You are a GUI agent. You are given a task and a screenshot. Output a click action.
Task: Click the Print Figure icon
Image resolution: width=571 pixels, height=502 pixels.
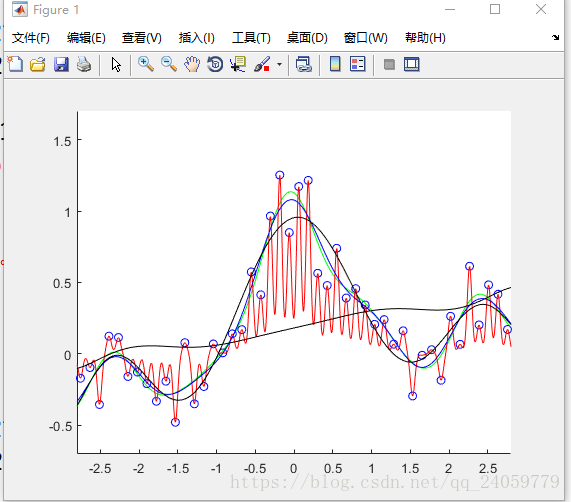coord(84,64)
